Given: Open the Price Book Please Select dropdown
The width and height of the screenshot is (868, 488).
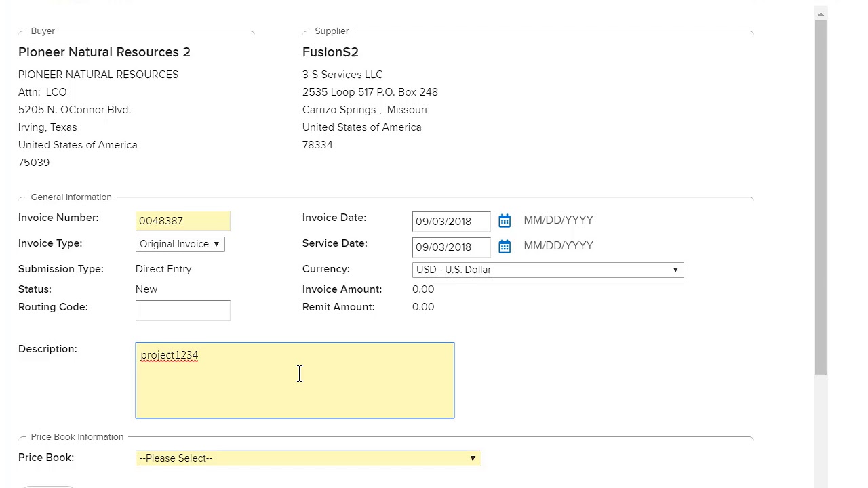Looking at the screenshot, I should [309, 458].
